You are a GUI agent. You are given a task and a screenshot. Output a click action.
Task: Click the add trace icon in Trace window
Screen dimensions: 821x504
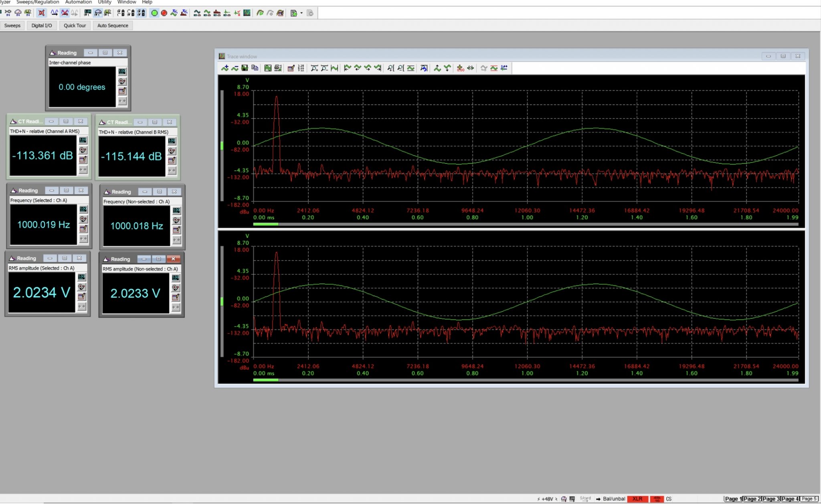coord(225,68)
